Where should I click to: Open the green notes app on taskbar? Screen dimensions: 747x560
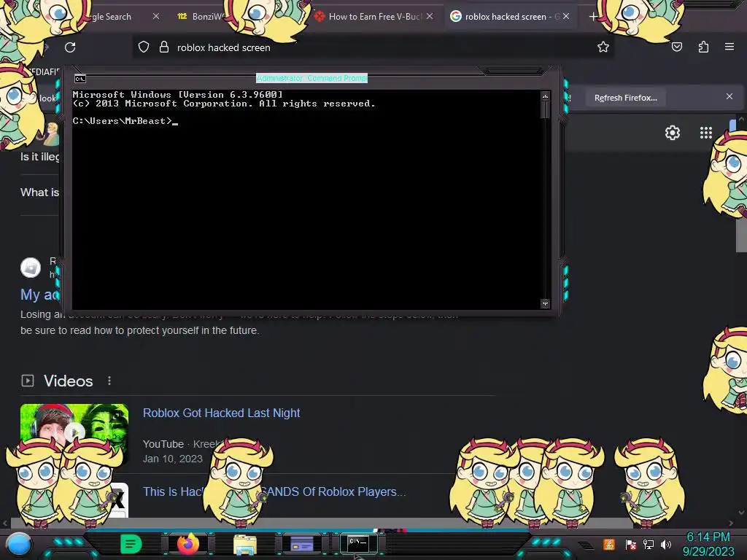point(131,544)
